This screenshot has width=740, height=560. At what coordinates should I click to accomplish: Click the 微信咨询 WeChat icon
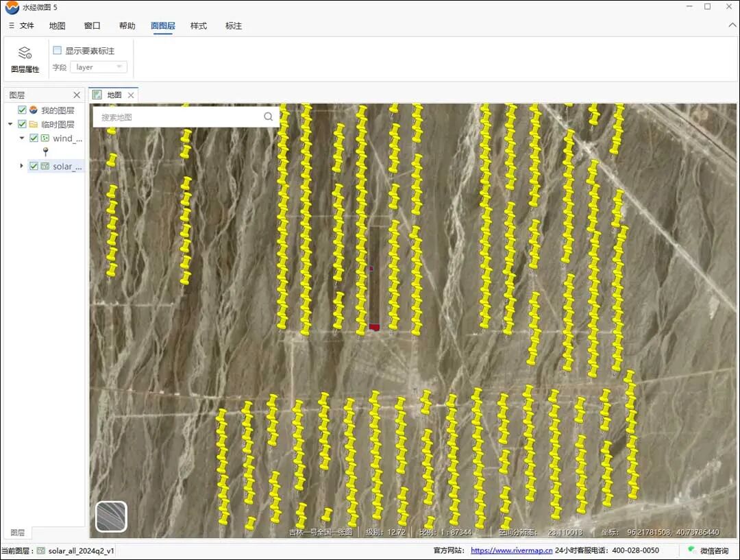pyautogui.click(x=691, y=550)
